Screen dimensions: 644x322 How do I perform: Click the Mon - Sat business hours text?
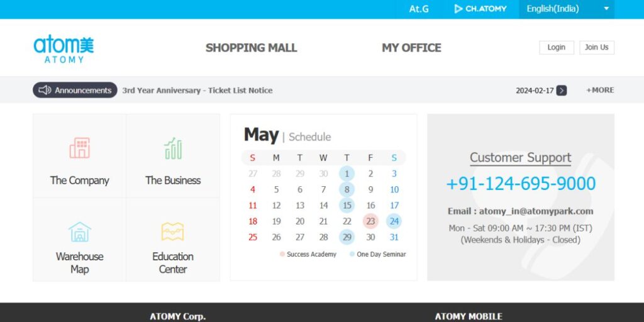tap(520, 228)
